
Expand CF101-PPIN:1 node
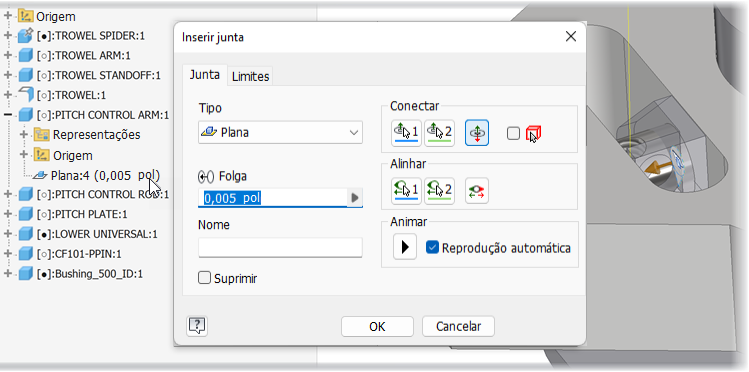tap(7, 254)
